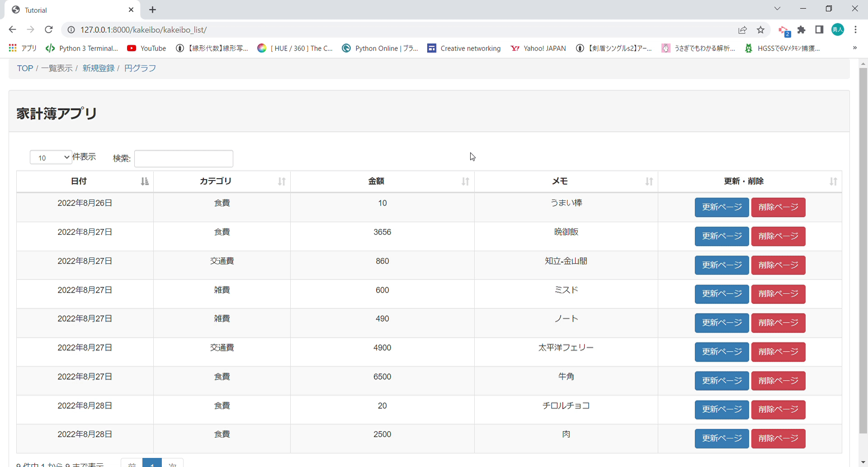Close the Tutorial tab
The image size is (868, 467).
coord(131,10)
